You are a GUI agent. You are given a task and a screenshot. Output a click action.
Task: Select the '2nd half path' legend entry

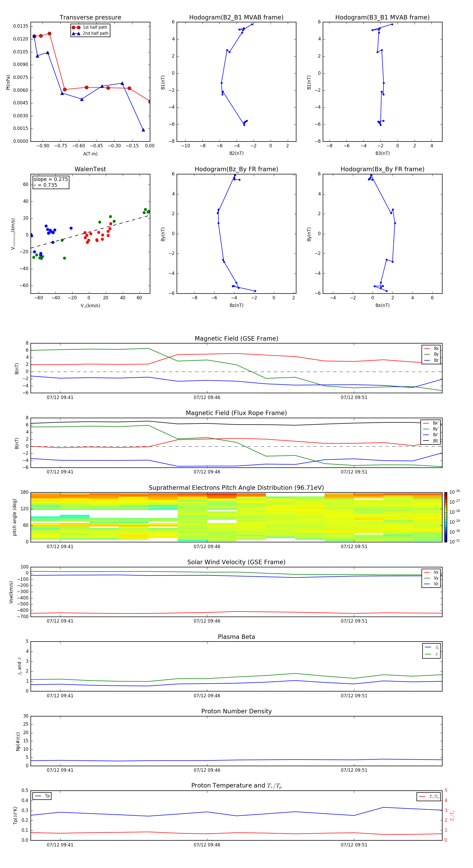(90, 33)
